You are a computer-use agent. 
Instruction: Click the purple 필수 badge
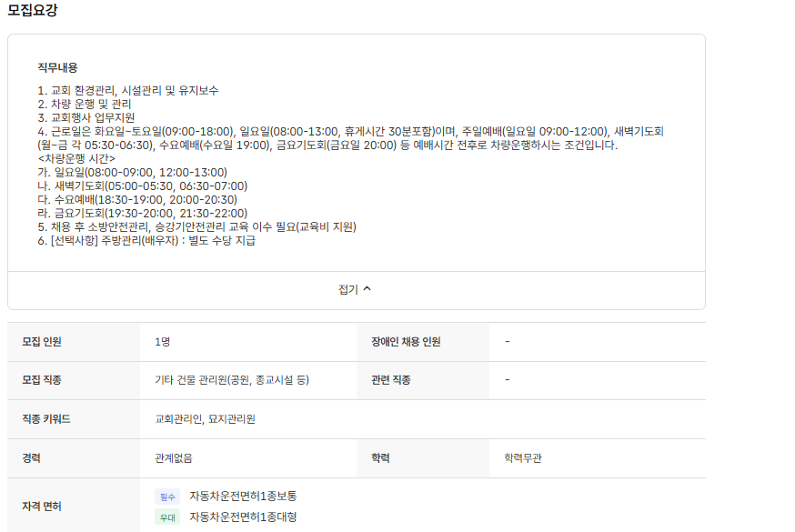(x=166, y=497)
